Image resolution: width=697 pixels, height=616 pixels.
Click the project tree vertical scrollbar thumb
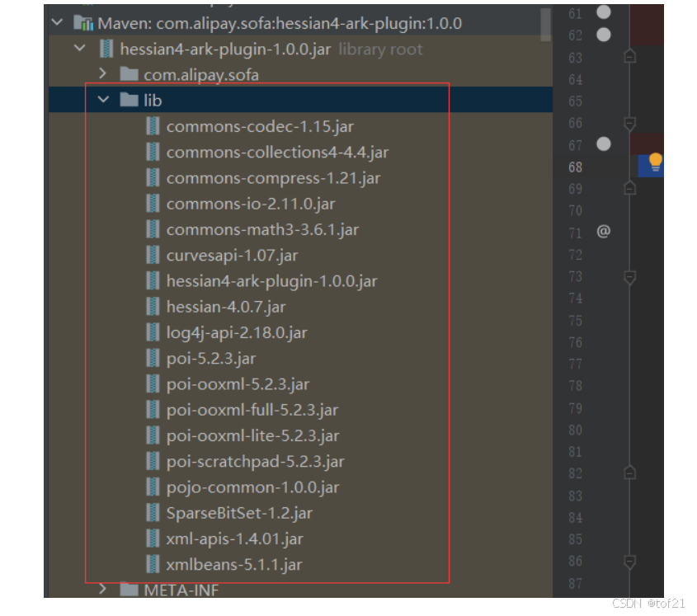click(x=546, y=24)
